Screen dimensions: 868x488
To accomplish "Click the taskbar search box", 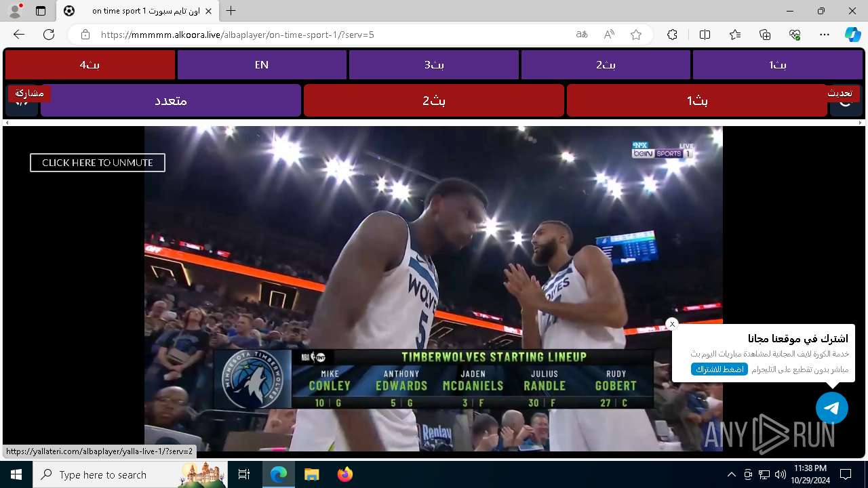I will (x=130, y=474).
